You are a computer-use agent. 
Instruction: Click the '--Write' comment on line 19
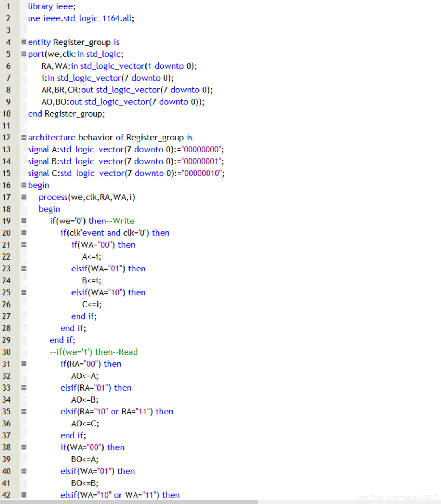(x=121, y=221)
